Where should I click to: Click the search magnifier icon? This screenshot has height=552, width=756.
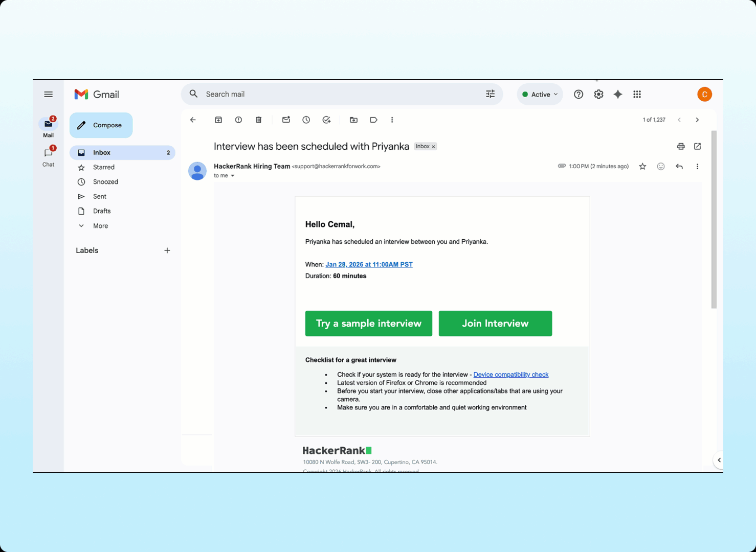coord(193,94)
